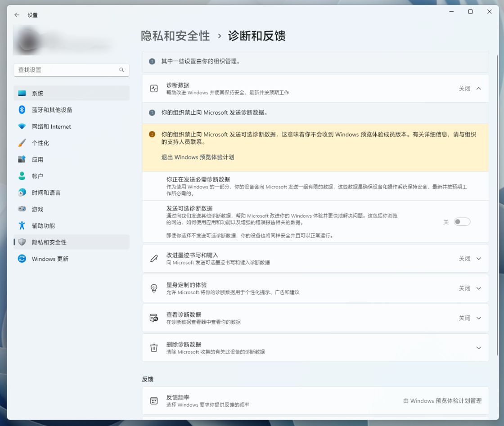The width and height of the screenshot is (504, 426).
Task: Click the search magnifier icon in 查找设置
Action: click(x=121, y=70)
